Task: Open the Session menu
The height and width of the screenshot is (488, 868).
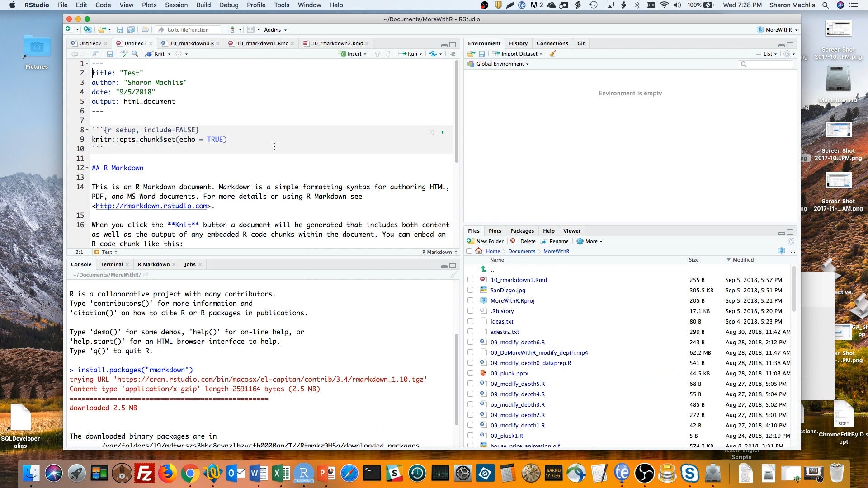Action: click(x=176, y=5)
